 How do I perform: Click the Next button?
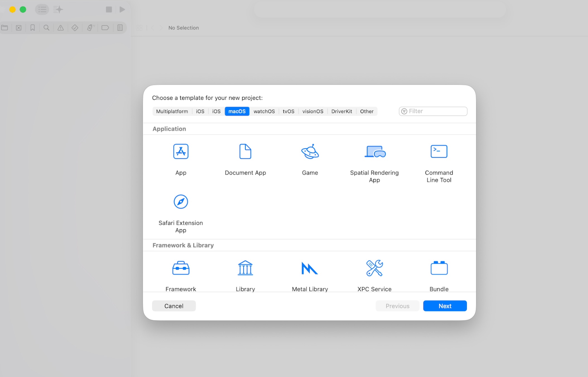coord(445,306)
